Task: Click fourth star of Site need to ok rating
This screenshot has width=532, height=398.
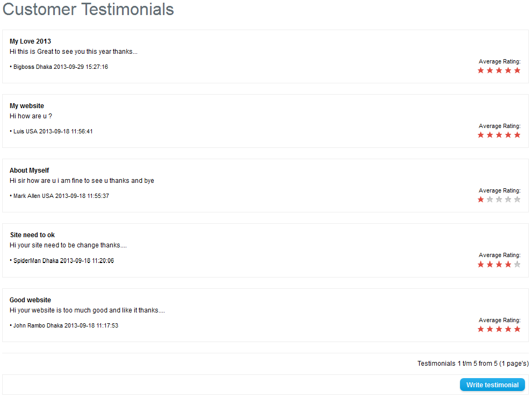Action: tap(508, 264)
